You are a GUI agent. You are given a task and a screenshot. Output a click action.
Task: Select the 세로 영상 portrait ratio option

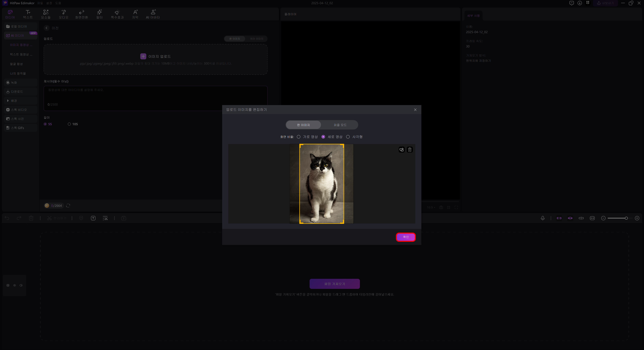(332, 137)
